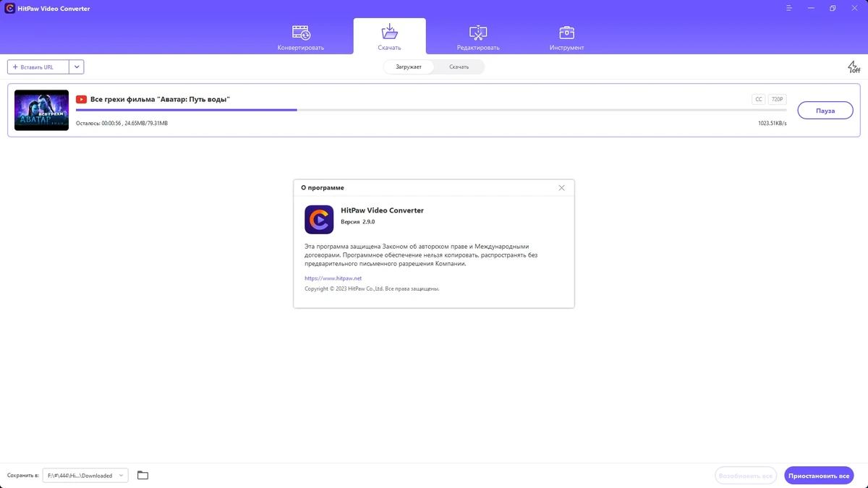Click the Возобновить все button
The height and width of the screenshot is (488, 868).
click(746, 476)
